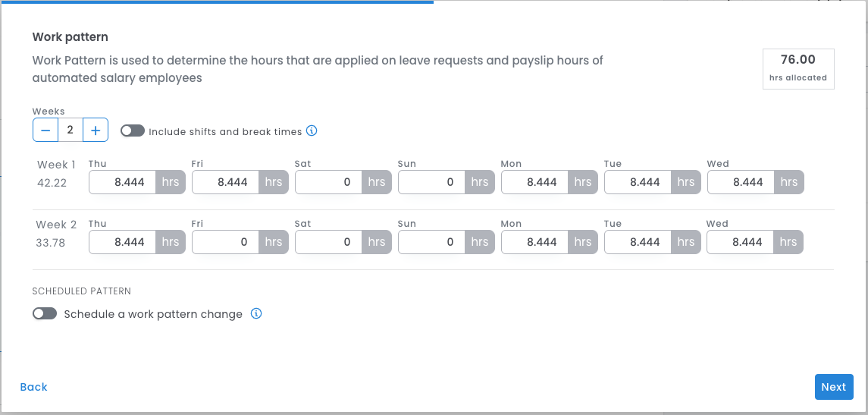
Task: Click info icon beside shifts and break times
Action: pyautogui.click(x=312, y=130)
